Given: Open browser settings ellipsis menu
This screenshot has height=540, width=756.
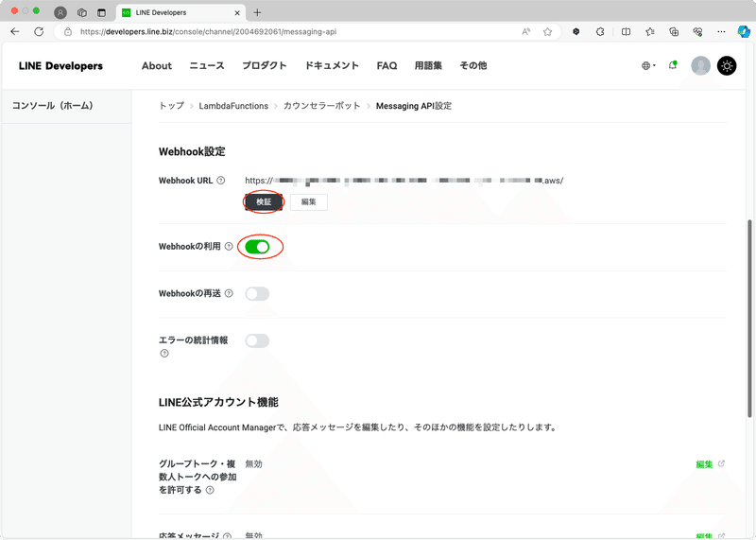Looking at the screenshot, I should coord(721,32).
